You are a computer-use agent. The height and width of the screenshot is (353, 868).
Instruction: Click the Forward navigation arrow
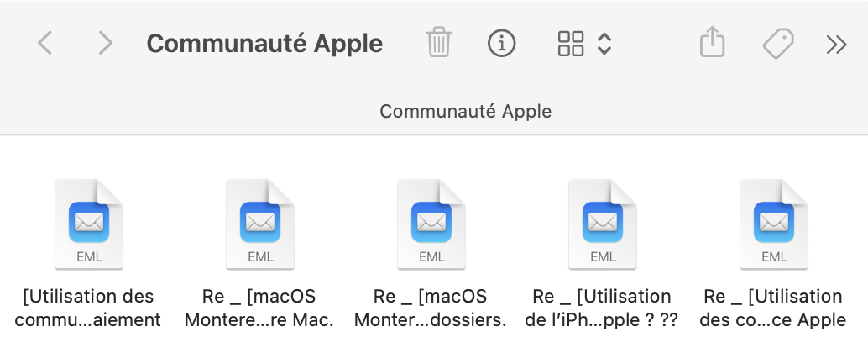[105, 43]
